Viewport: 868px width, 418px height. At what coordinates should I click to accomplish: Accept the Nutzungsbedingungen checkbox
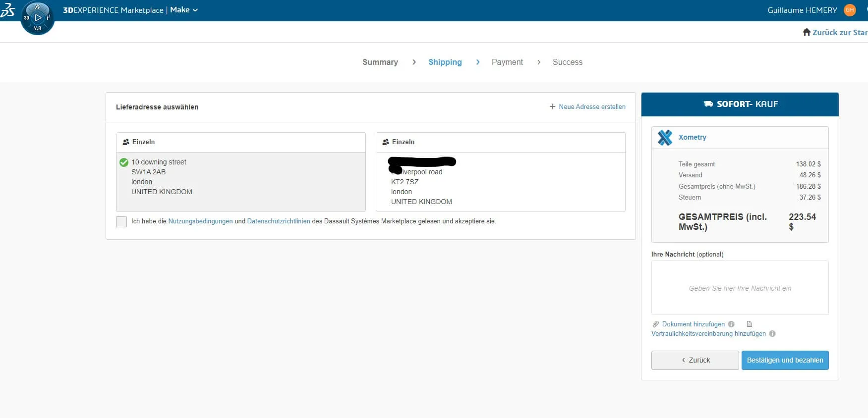pyautogui.click(x=121, y=221)
